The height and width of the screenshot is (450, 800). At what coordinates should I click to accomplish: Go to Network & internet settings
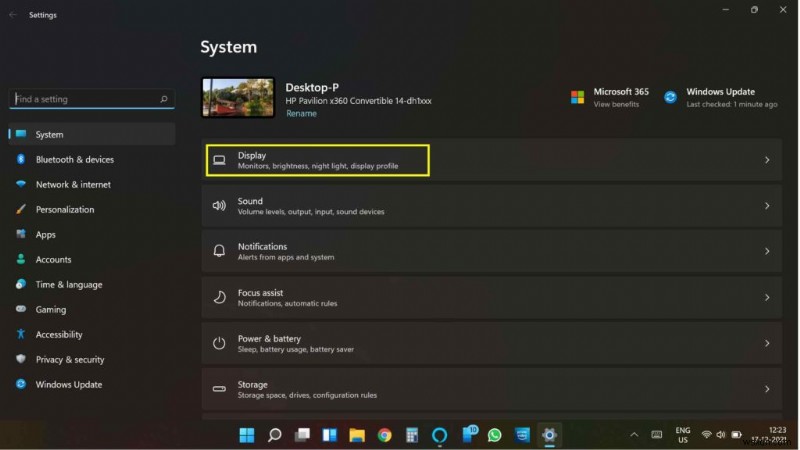coord(92,184)
